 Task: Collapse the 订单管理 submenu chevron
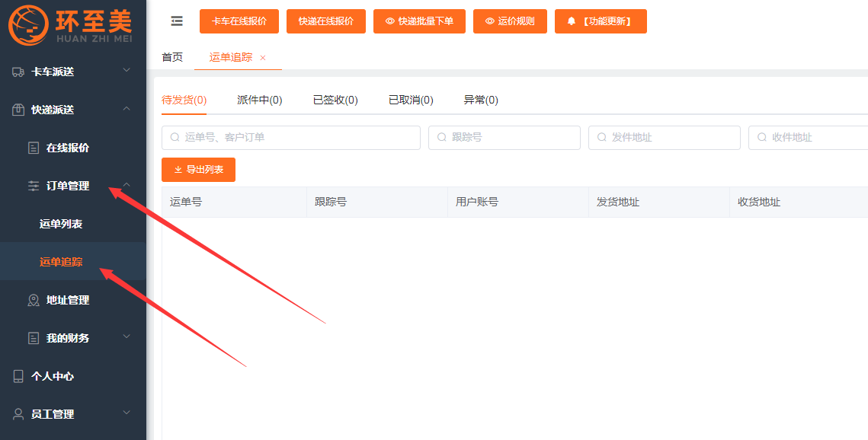127,185
